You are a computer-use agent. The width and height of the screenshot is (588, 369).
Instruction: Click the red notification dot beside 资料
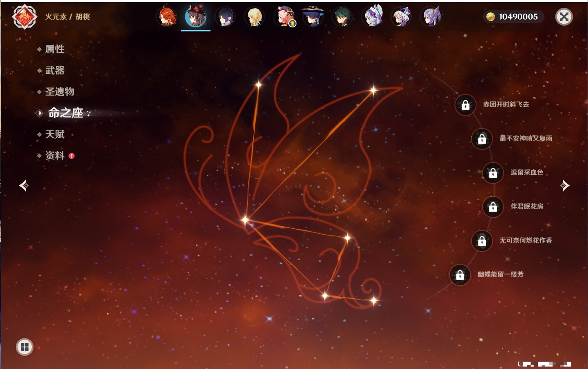(x=72, y=155)
